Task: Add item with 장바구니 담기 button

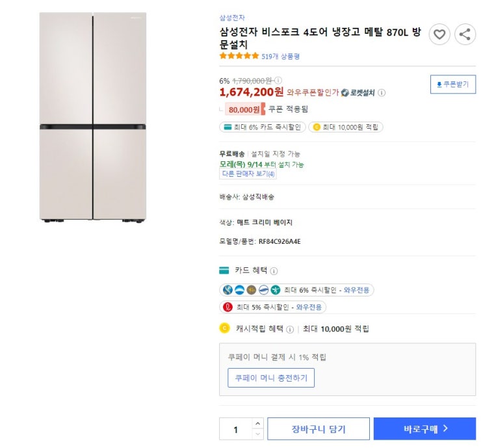Action: click(319, 429)
